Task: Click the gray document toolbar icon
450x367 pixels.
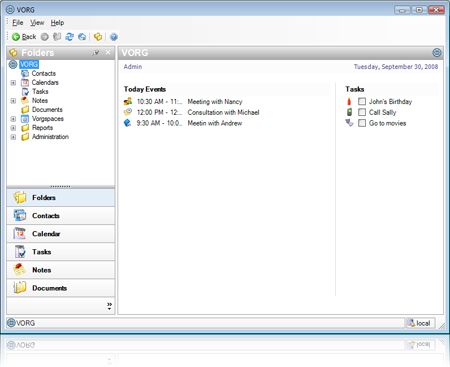Action: [x=57, y=37]
